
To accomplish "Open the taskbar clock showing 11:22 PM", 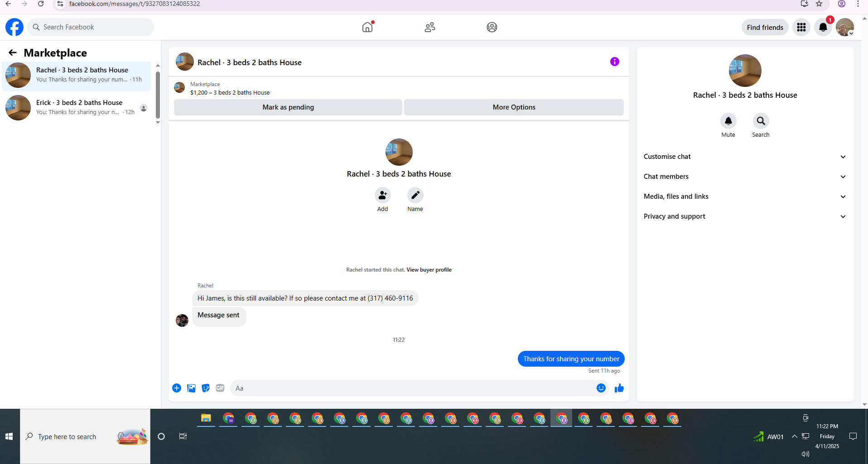I will [x=827, y=436].
